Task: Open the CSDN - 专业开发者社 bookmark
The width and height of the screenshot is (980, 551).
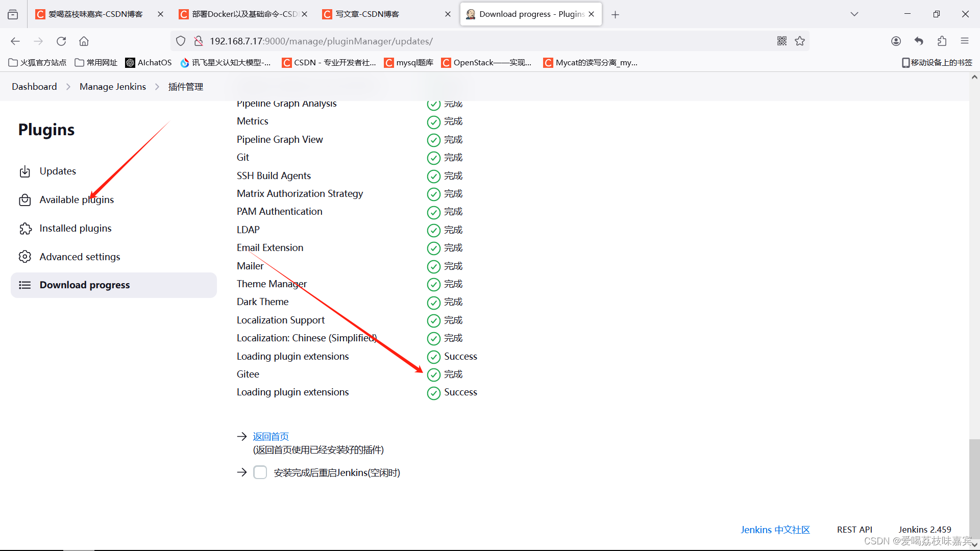Action: point(329,63)
